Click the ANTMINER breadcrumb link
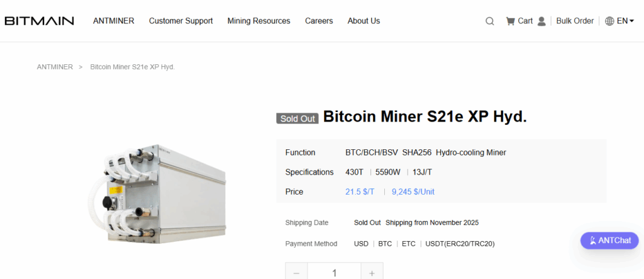Image resolution: width=644 pixels, height=279 pixels. coord(55,67)
